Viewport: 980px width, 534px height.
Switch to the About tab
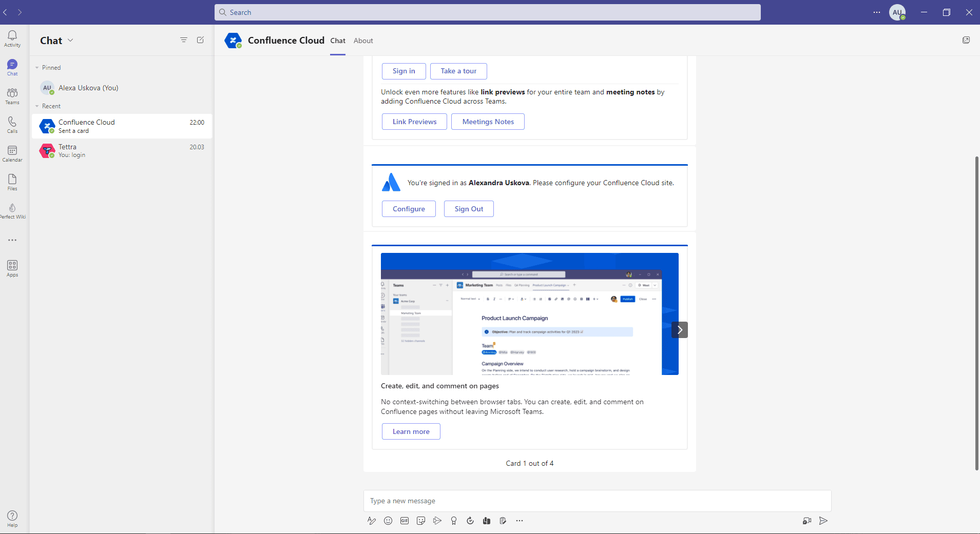(363, 41)
